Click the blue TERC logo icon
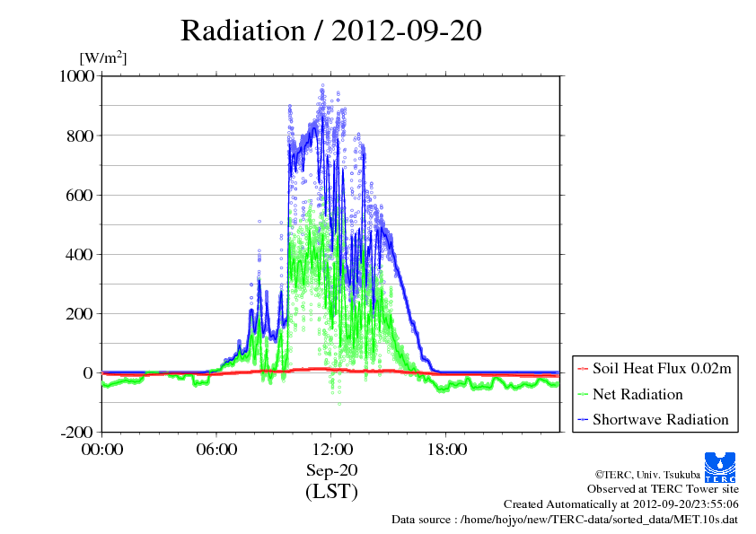Image resolution: width=756 pixels, height=534 pixels. (720, 468)
